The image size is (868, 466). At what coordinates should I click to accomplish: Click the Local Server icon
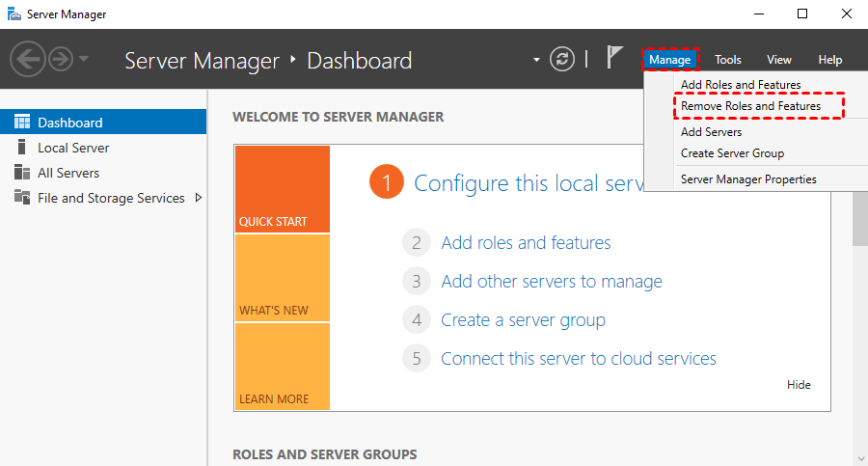click(x=21, y=148)
